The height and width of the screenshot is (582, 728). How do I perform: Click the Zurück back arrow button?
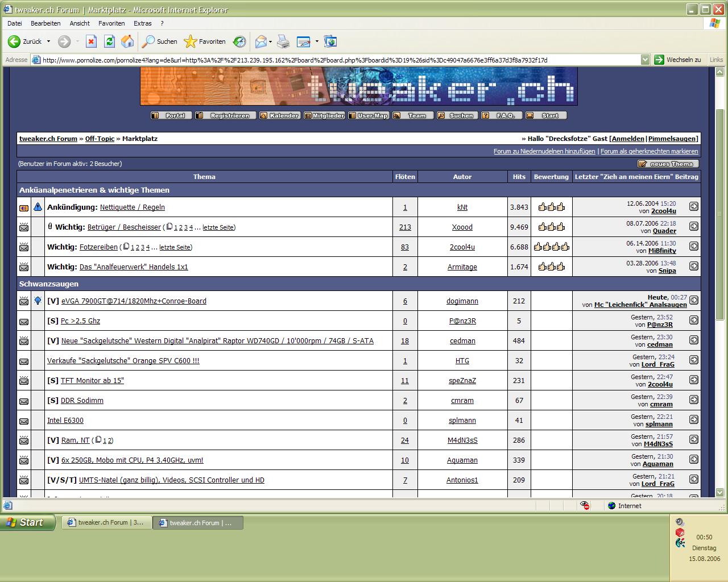tap(15, 41)
